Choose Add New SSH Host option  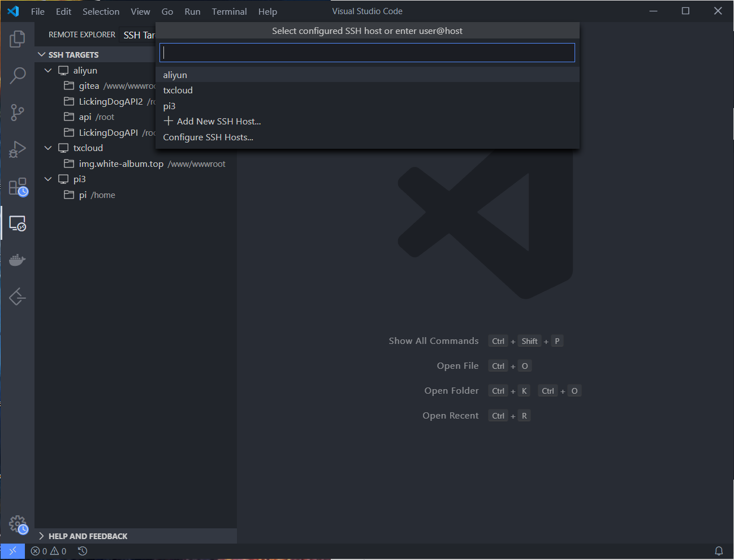point(218,122)
